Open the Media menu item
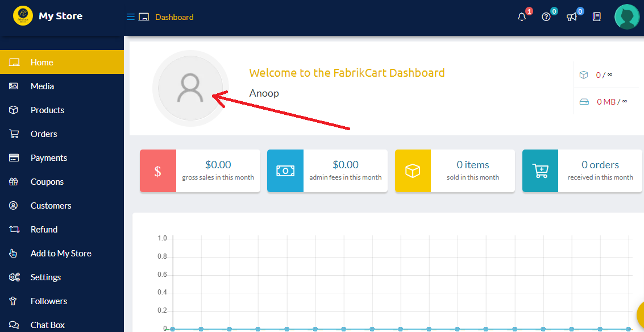 coord(62,86)
